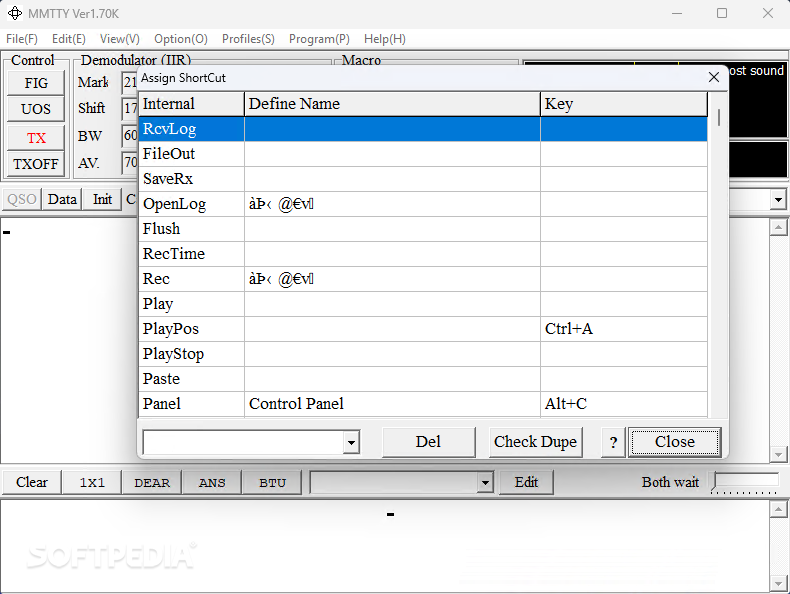790x594 pixels.
Task: Click the Init button
Action: (x=102, y=199)
